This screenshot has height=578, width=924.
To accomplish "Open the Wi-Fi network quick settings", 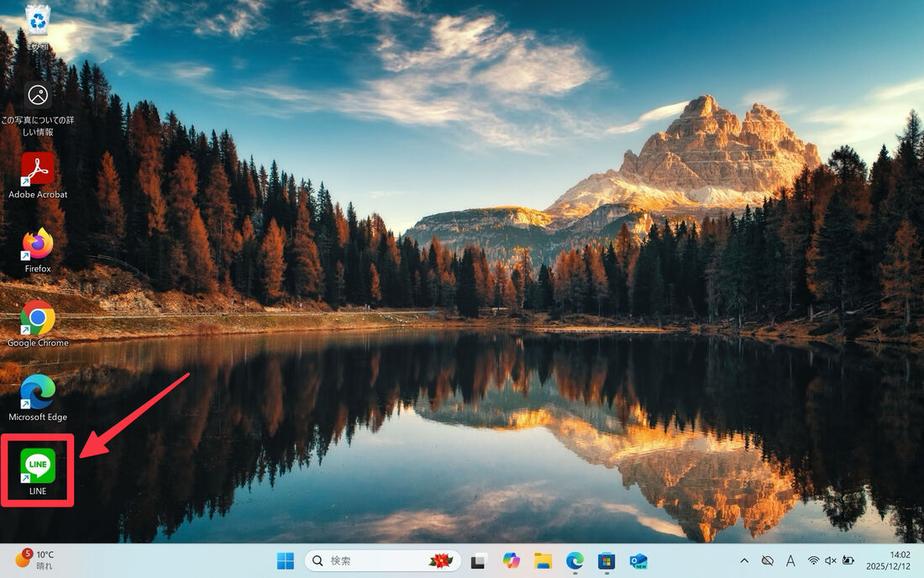I will pos(813,560).
